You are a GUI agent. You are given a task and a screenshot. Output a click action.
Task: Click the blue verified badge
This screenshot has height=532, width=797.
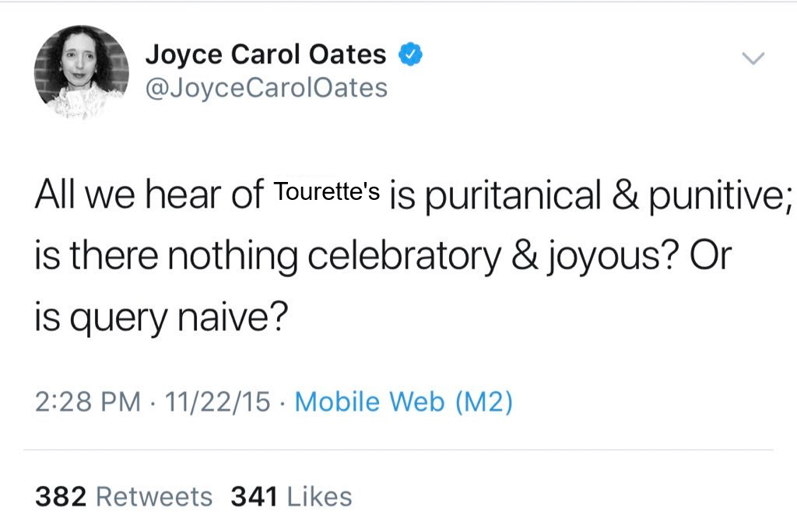[410, 54]
